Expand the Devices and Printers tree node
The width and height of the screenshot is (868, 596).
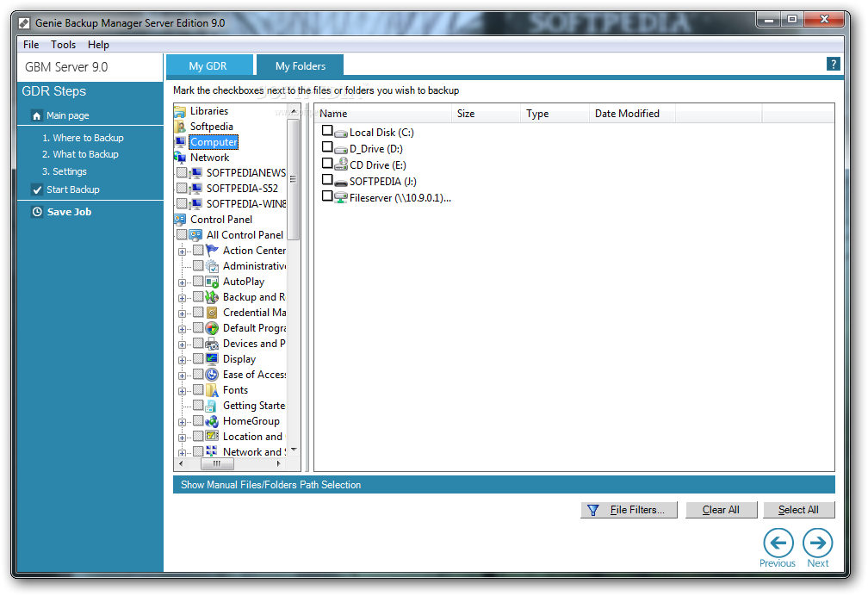point(183,345)
